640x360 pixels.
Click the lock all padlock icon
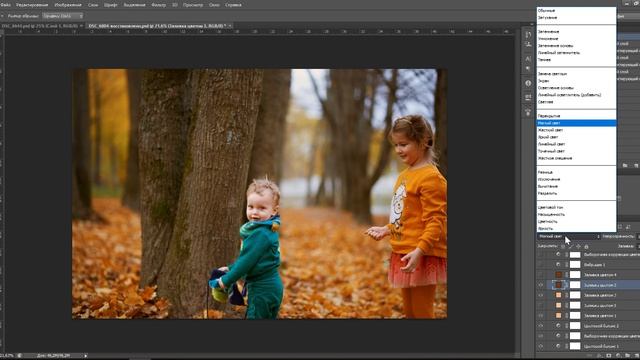(x=587, y=247)
